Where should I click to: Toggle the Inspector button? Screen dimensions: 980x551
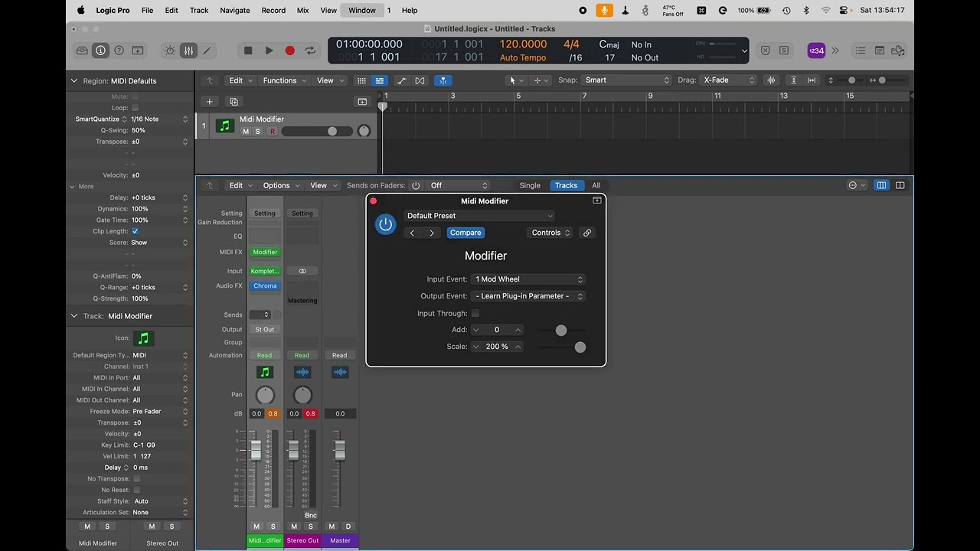click(100, 51)
